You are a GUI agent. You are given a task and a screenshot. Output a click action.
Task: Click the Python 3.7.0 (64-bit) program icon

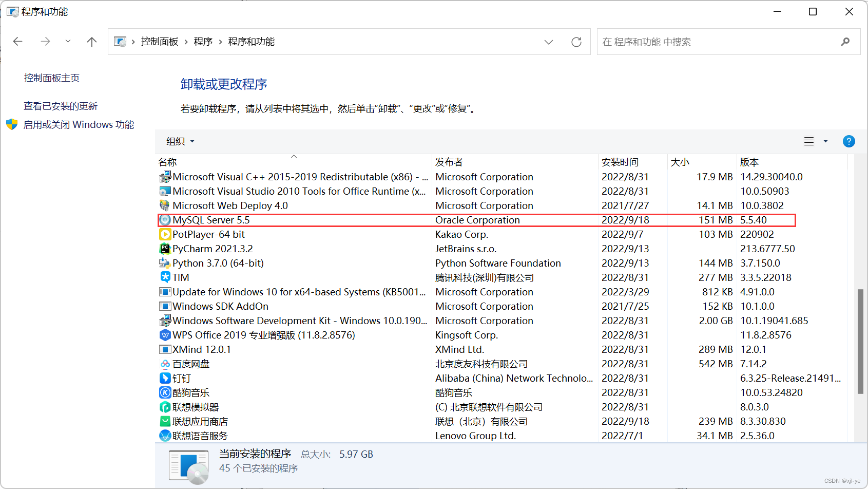(x=165, y=263)
